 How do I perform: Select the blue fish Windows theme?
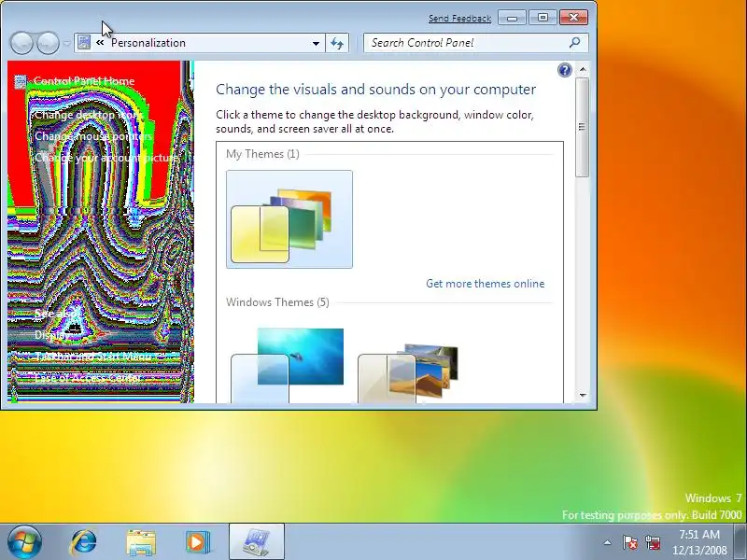pos(288,365)
